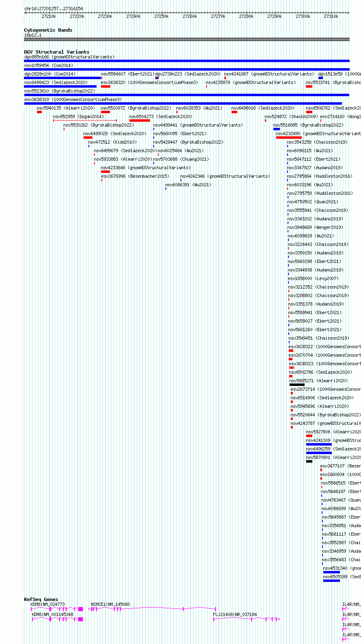Open variant nsv5523610 (ByrskaBishop2022)
The height and width of the screenshot is (644, 361).
pos(60,91)
